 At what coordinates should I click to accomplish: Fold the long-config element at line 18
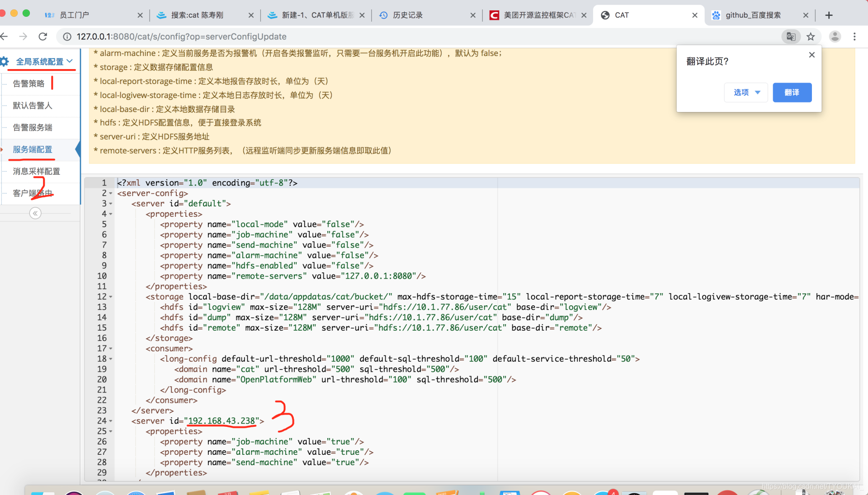point(111,359)
